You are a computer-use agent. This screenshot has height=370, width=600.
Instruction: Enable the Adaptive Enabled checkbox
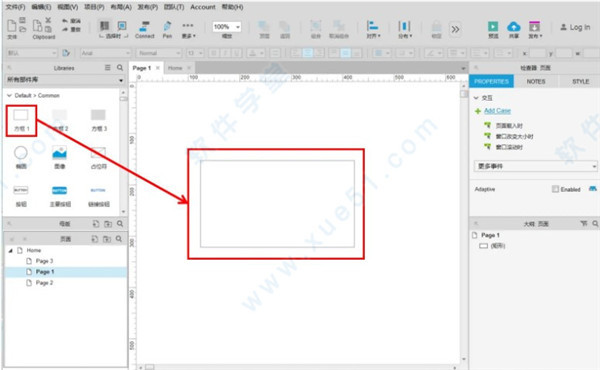point(555,189)
